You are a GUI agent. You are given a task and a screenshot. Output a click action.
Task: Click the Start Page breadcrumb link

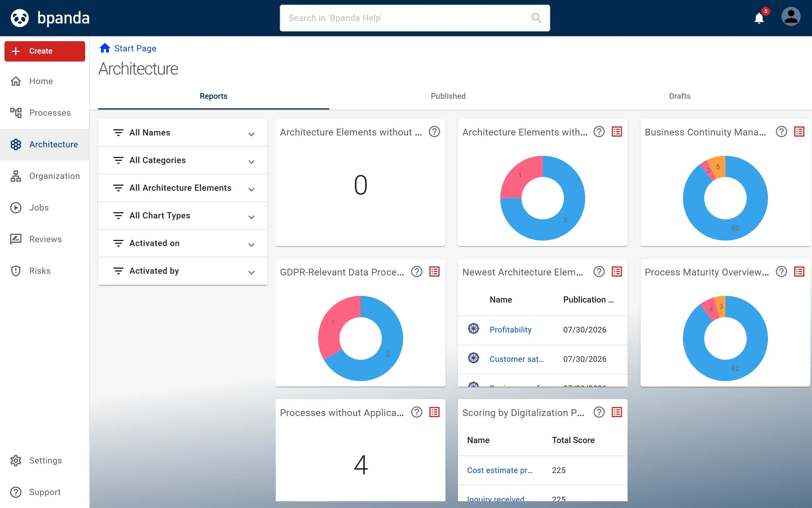(135, 48)
